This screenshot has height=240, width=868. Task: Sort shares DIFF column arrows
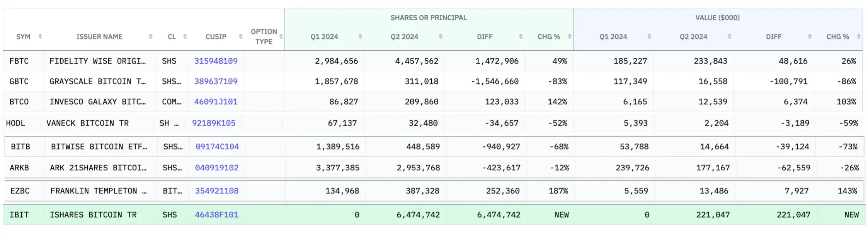coord(521,36)
